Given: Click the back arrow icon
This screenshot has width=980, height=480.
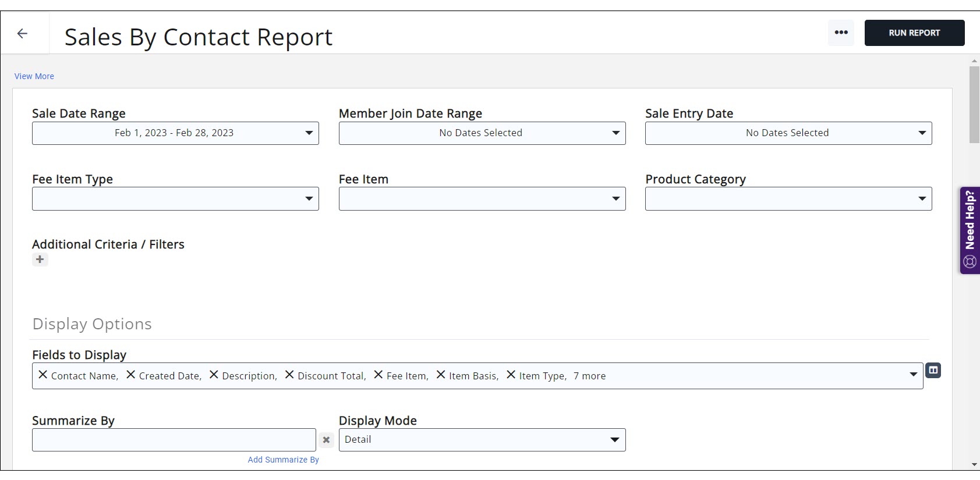Looking at the screenshot, I should (23, 34).
